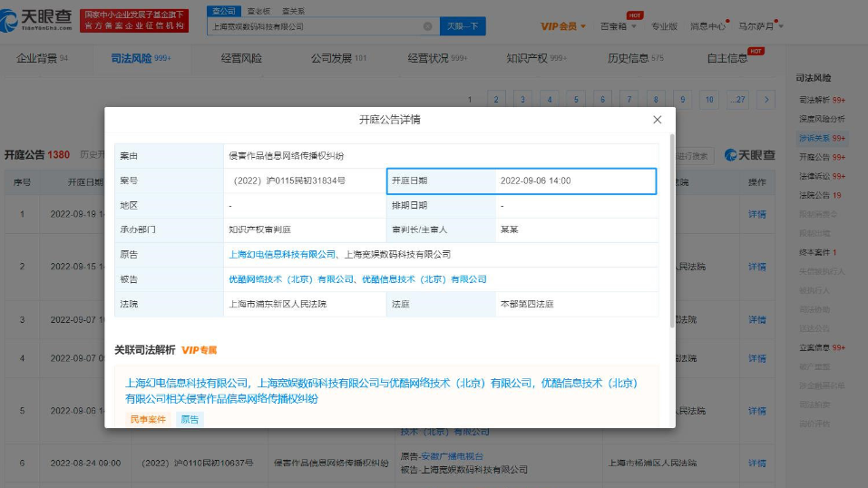Switch to the 司法风险 tab
Image resolution: width=868 pixels, height=488 pixels.
[x=141, y=58]
